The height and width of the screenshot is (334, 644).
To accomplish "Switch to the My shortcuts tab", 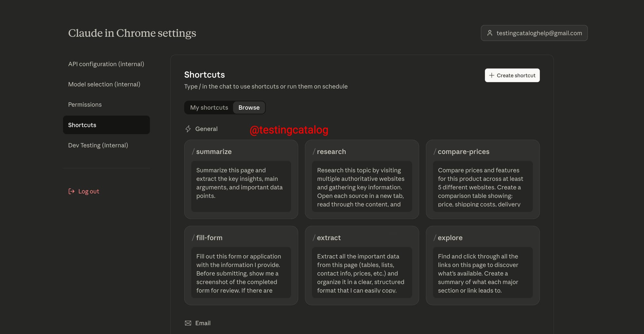I will [x=209, y=108].
